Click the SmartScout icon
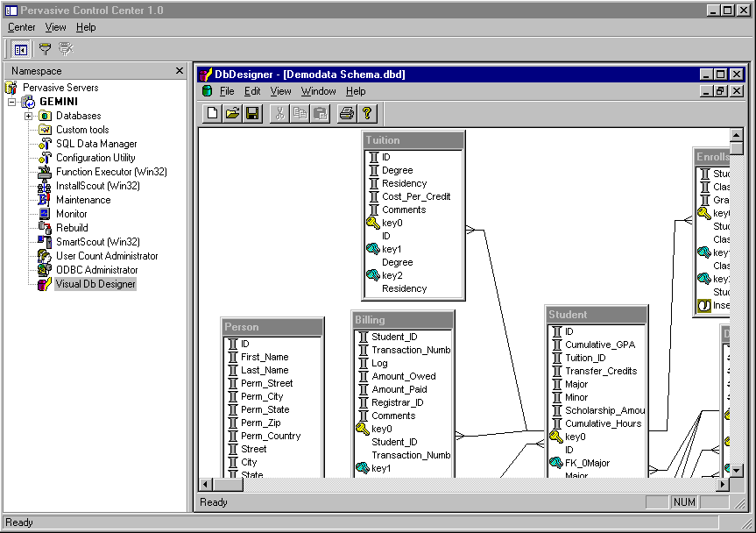This screenshot has width=756, height=533. pyautogui.click(x=45, y=242)
